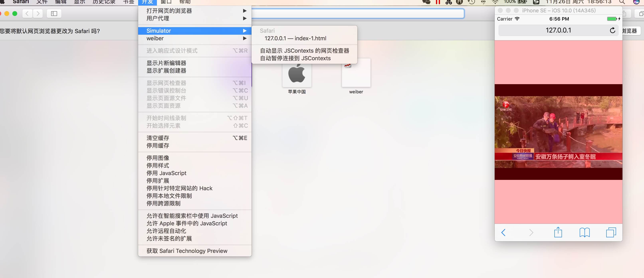The height and width of the screenshot is (278, 644).
Task: Inspect 127.0.0.1 — index-1.html page
Action: click(304, 38)
